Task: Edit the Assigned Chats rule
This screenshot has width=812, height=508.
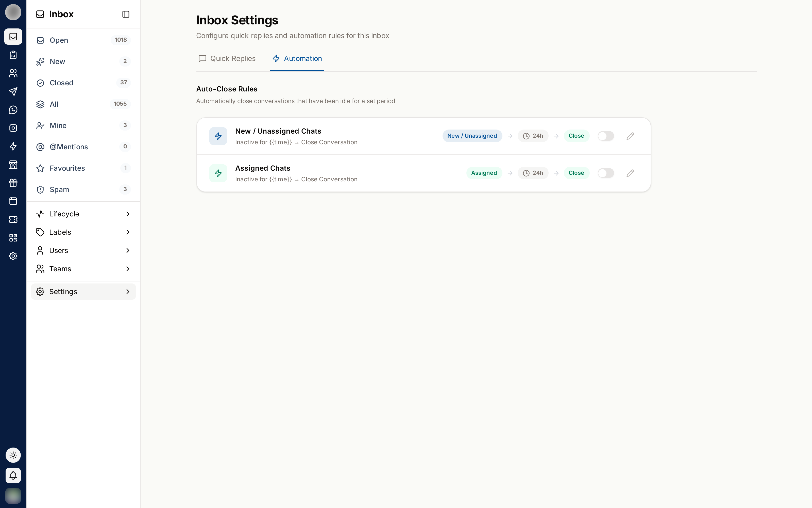Action: [630, 173]
